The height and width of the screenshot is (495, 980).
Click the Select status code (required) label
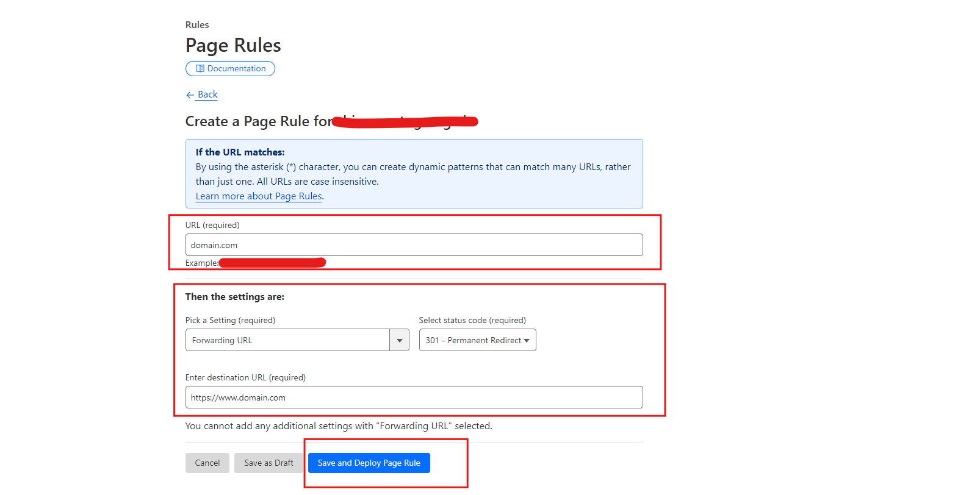[x=472, y=321]
